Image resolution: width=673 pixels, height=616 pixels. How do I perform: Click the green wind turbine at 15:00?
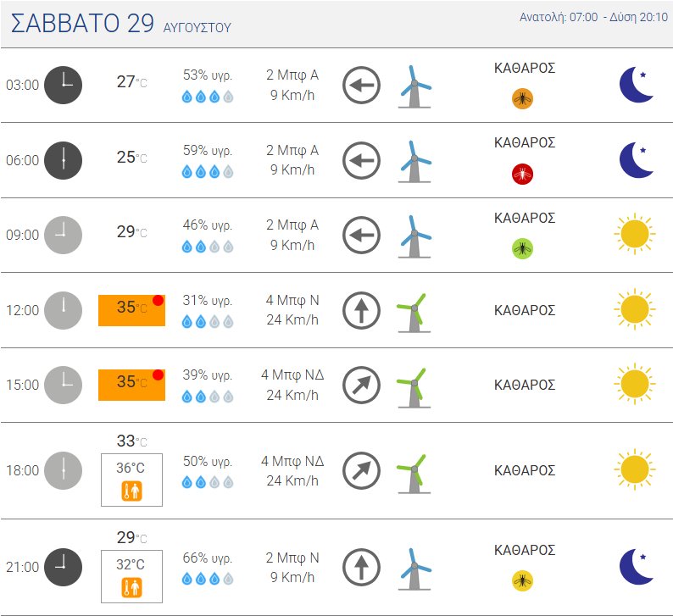click(414, 388)
